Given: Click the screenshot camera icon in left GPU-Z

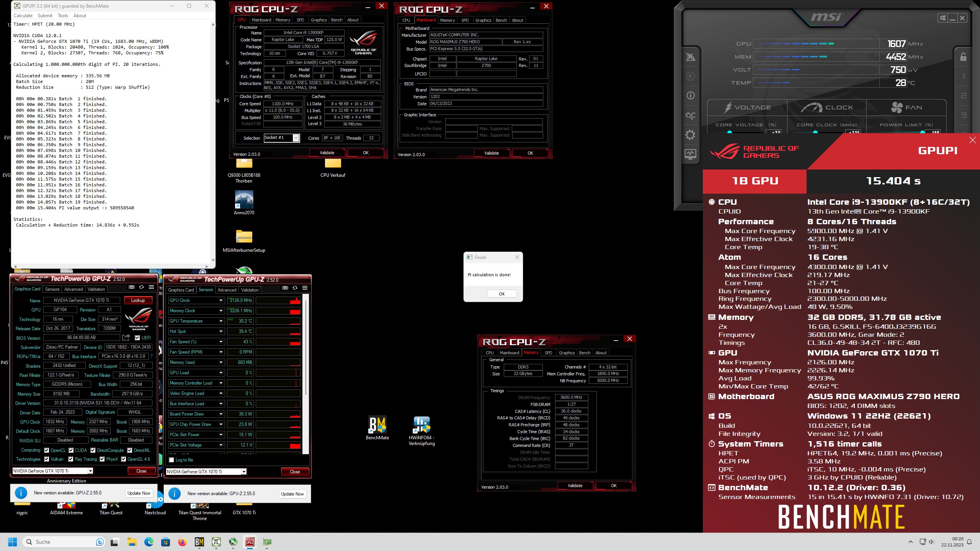Looking at the screenshot, I should pyautogui.click(x=132, y=287).
